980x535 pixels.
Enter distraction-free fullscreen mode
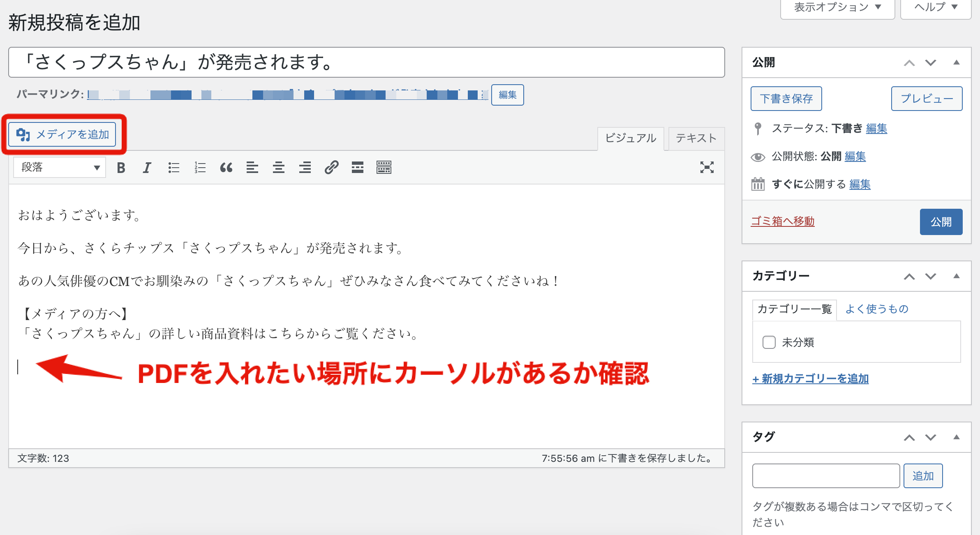click(x=707, y=167)
